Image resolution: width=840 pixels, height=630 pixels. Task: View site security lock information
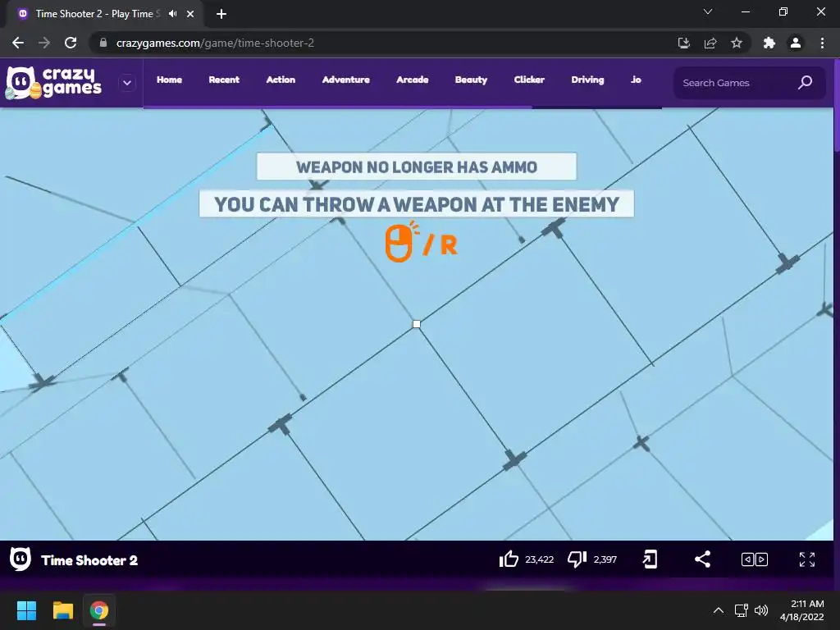pos(103,43)
